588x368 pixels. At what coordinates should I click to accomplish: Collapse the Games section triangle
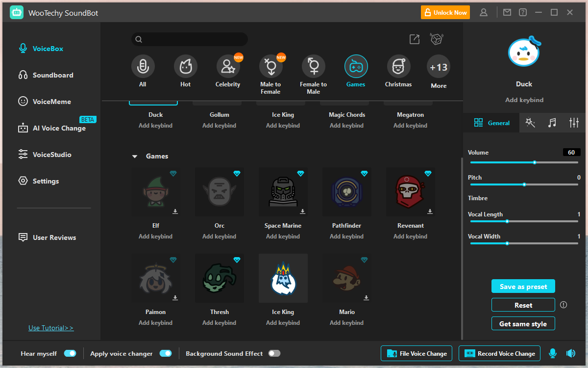coord(134,157)
